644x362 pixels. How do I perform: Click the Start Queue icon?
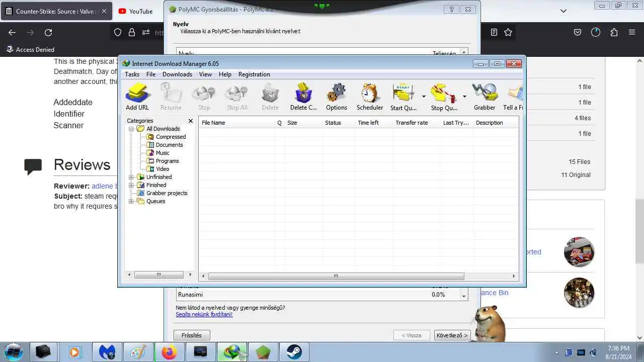404,97
